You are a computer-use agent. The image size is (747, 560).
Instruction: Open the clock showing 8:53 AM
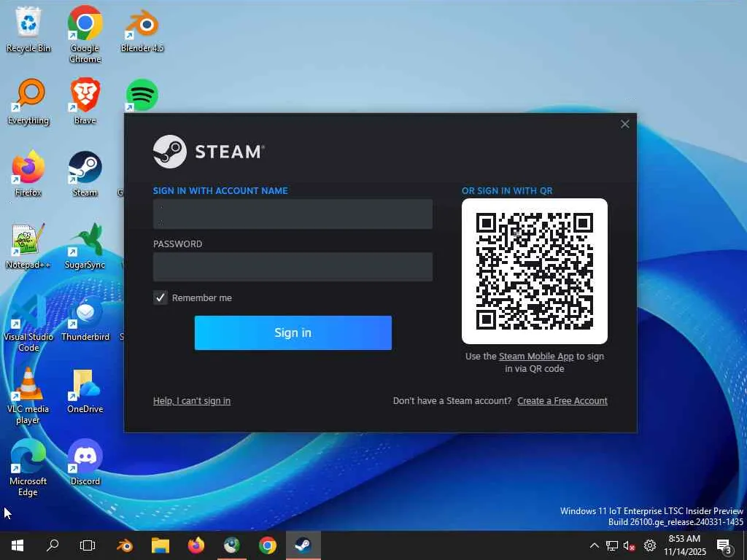(685, 545)
